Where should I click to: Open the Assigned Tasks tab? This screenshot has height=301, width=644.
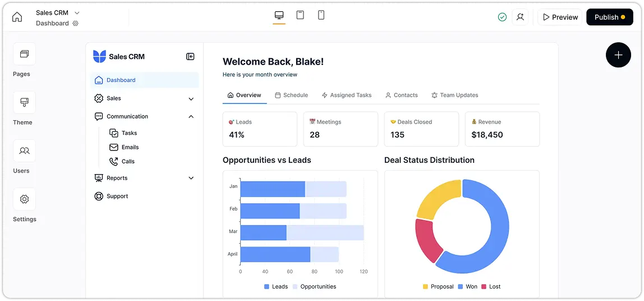point(346,95)
